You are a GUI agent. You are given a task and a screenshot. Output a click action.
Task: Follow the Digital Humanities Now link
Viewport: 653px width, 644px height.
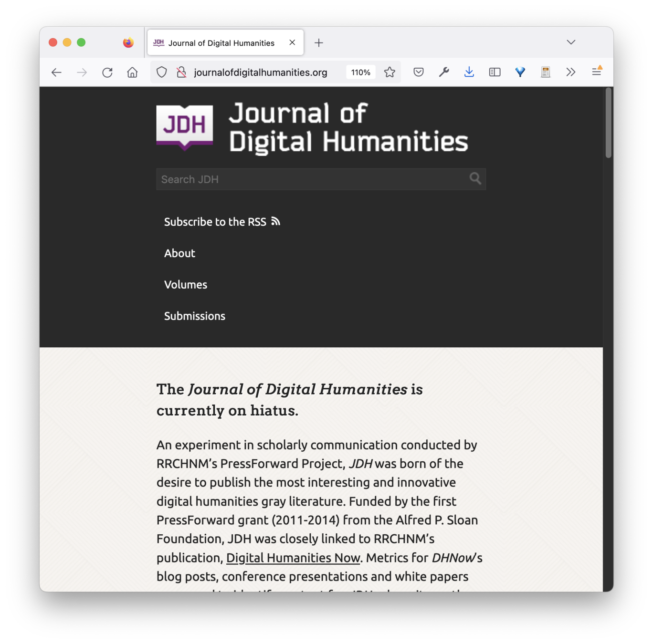point(293,558)
